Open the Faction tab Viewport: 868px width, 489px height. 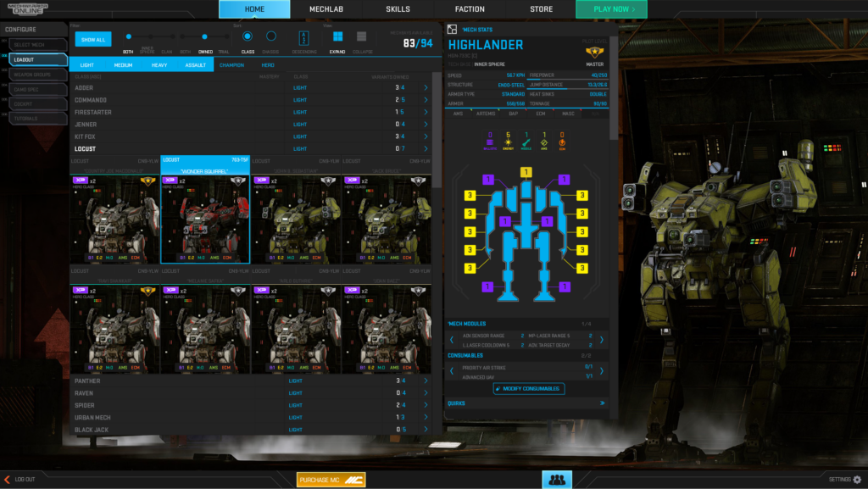pos(470,9)
